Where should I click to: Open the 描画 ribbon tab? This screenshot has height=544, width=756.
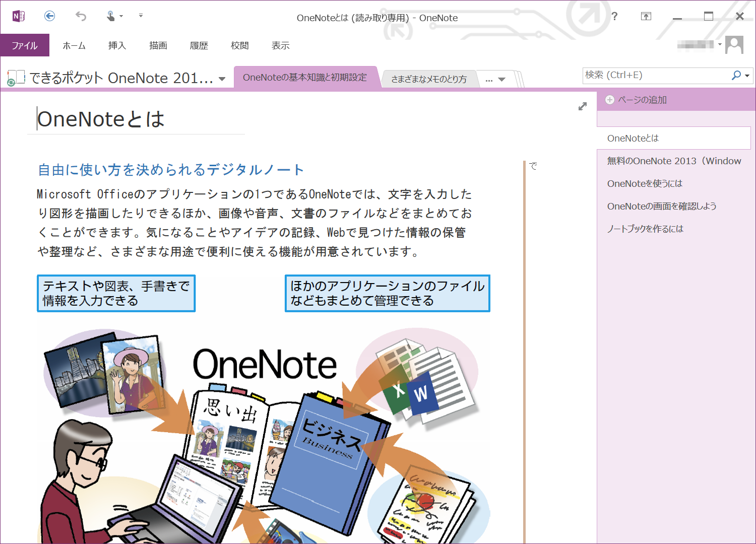pyautogui.click(x=158, y=45)
